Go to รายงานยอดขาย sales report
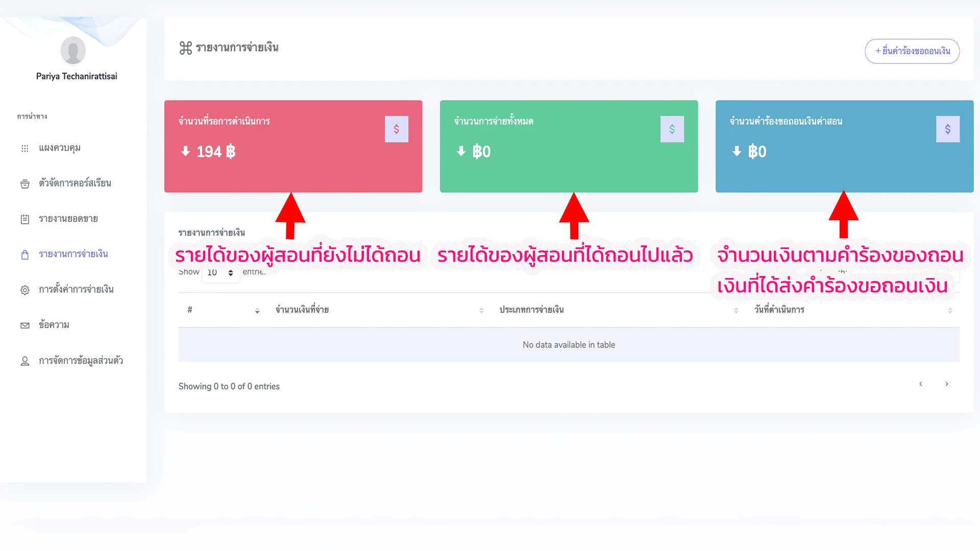 point(68,219)
